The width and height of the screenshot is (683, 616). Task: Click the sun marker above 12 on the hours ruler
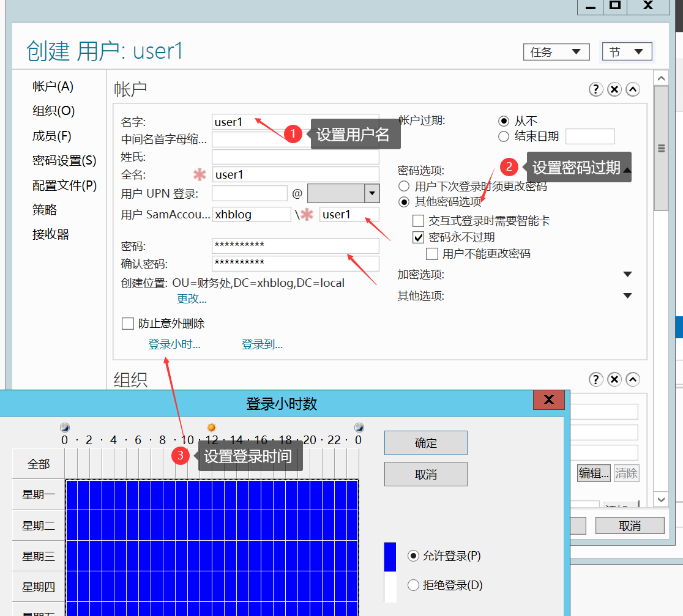211,427
